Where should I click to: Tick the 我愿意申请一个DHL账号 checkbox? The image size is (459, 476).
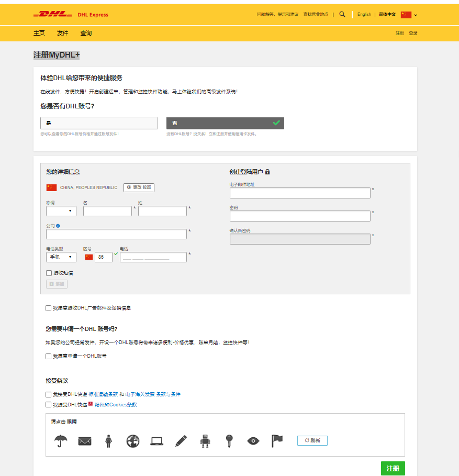[49, 356]
